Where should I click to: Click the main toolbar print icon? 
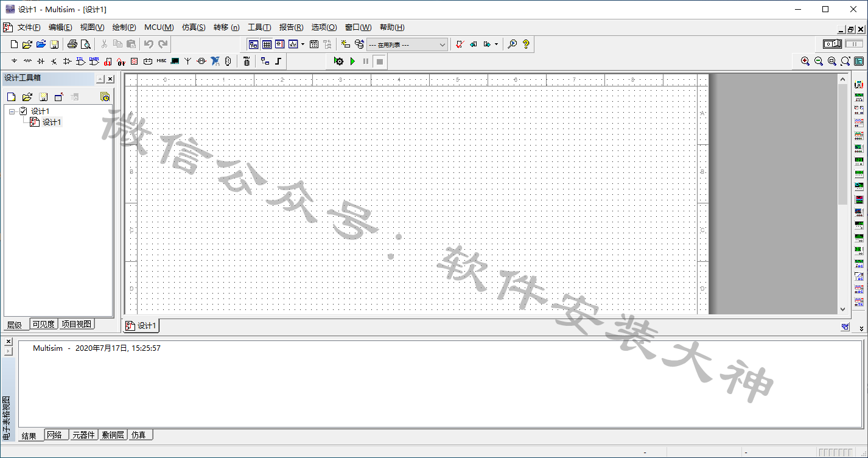point(72,44)
